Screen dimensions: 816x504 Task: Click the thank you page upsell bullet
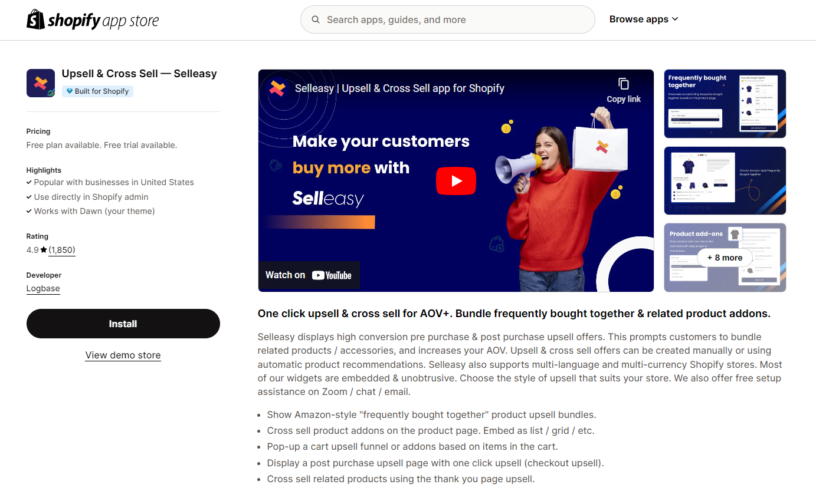tap(401, 479)
